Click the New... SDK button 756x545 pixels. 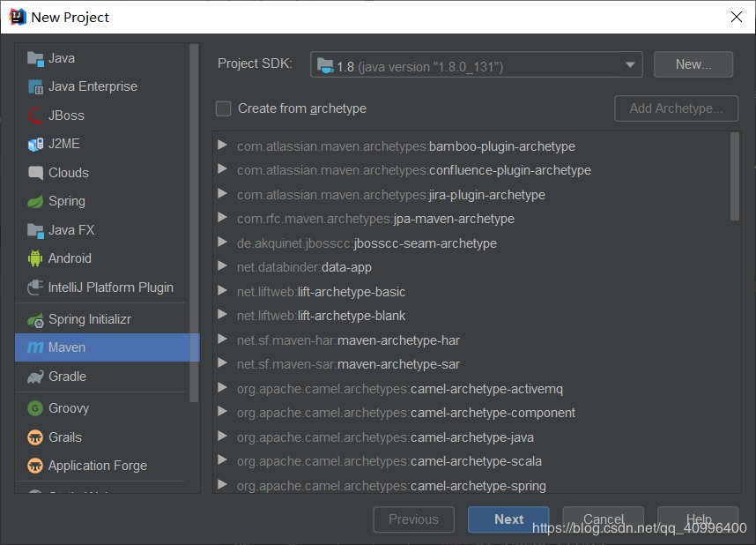[x=693, y=64]
